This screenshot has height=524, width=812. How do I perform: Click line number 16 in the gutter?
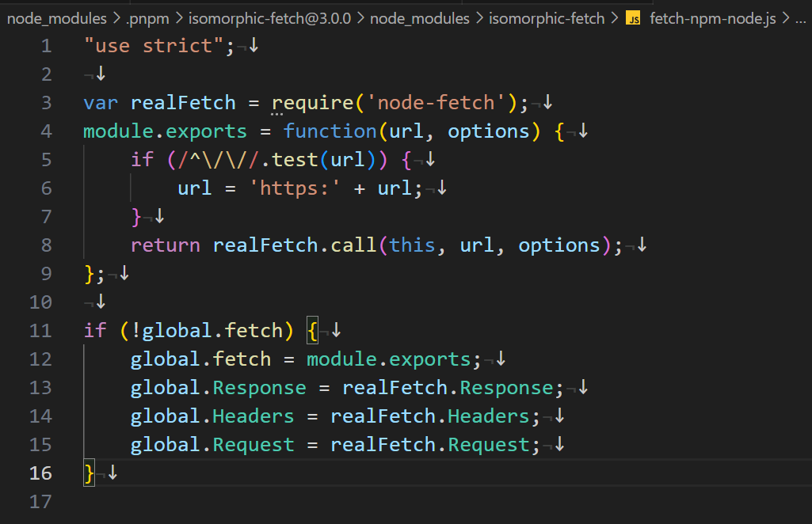40,473
